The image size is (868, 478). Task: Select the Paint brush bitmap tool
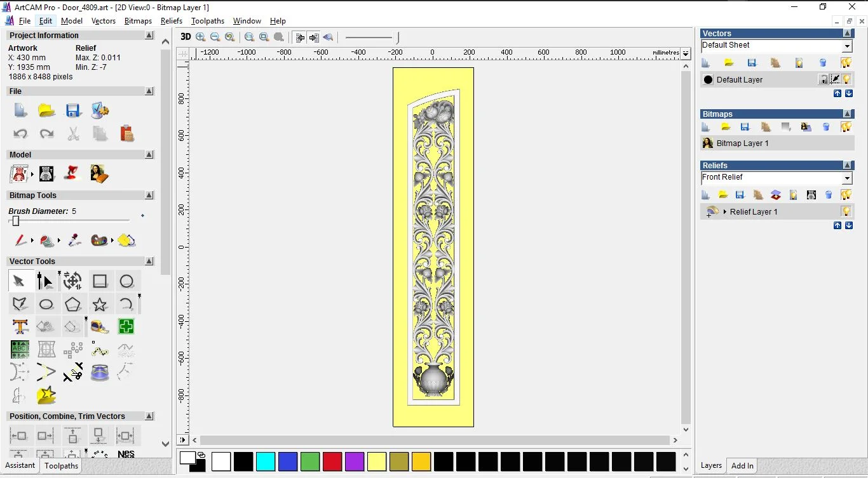point(20,241)
